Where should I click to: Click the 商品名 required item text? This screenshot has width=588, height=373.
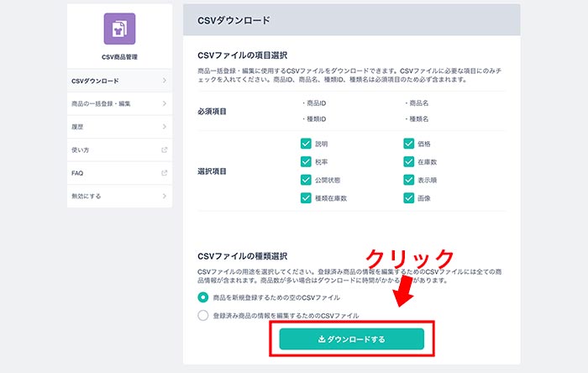(x=418, y=103)
